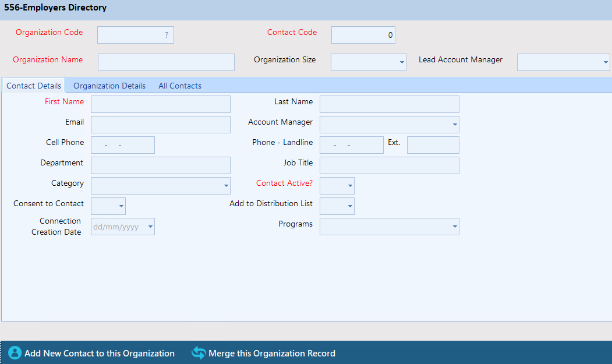Switch to the Organization Details tab
Image resolution: width=612 pixels, height=364 pixels.
tap(109, 86)
